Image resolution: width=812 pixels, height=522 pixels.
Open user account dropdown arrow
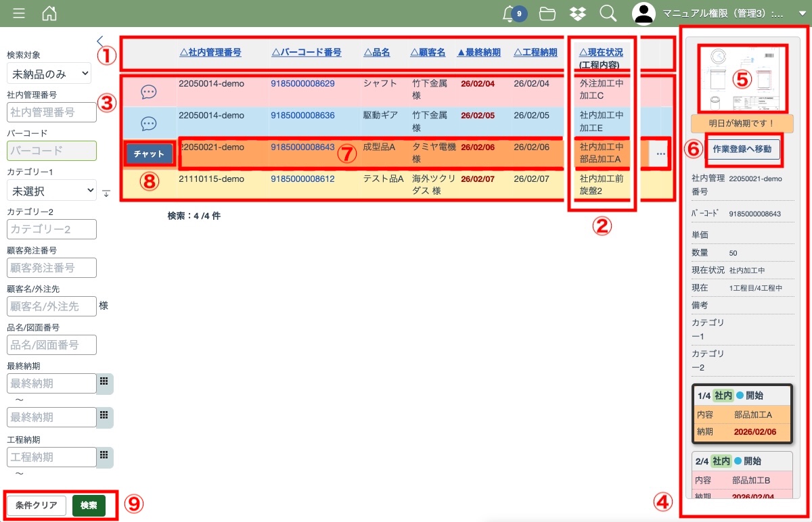802,13
